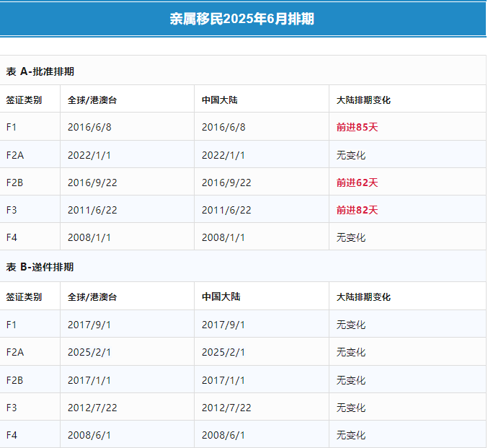Select the F2A row label in Table A
488x448 pixels.
click(x=15, y=155)
